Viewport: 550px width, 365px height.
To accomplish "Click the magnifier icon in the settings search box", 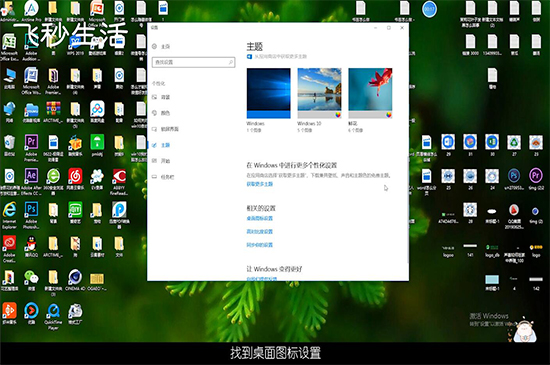I will pyautogui.click(x=231, y=62).
